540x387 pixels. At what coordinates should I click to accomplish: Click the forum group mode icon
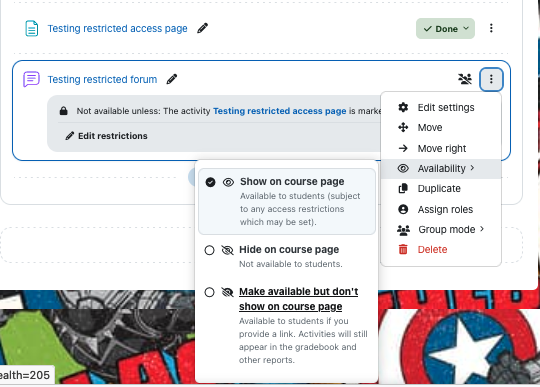point(465,79)
